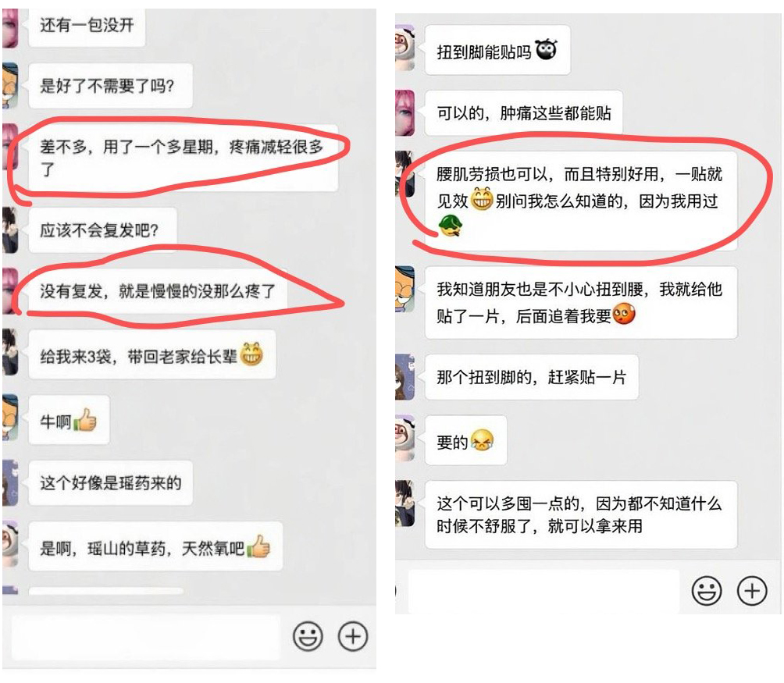The width and height of the screenshot is (784, 683).
Task: Tap message "那个扭到脚的，赶紧贴一片"
Action: pos(532,377)
